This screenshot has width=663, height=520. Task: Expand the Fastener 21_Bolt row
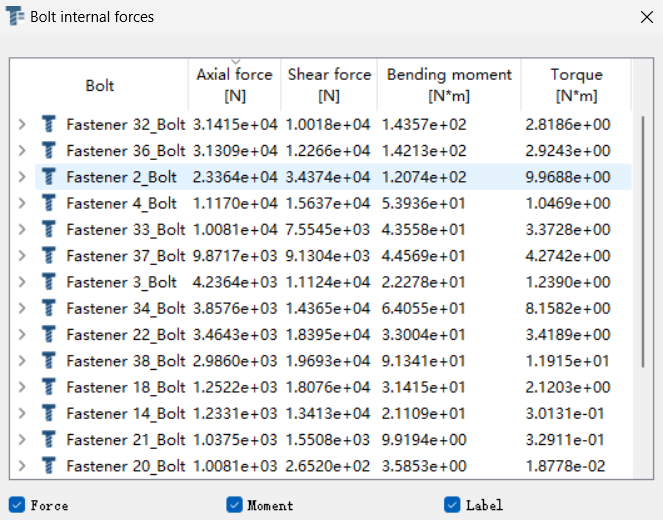pyautogui.click(x=22, y=439)
